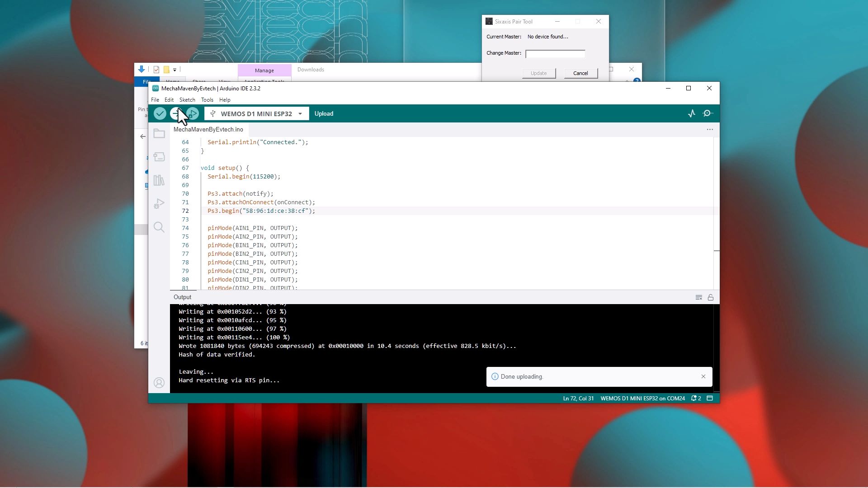This screenshot has height=488, width=868.
Task: Click 'Hash of data verified.' output line
Action: coord(217,355)
